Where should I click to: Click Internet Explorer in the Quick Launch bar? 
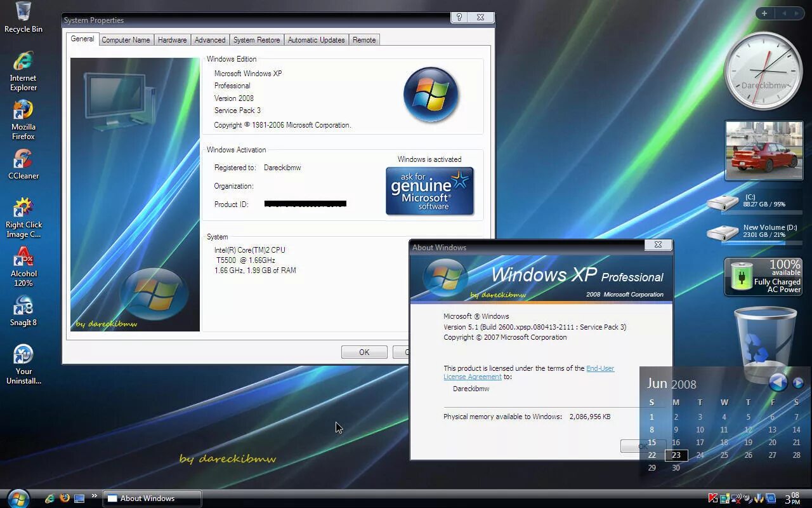pos(49,498)
